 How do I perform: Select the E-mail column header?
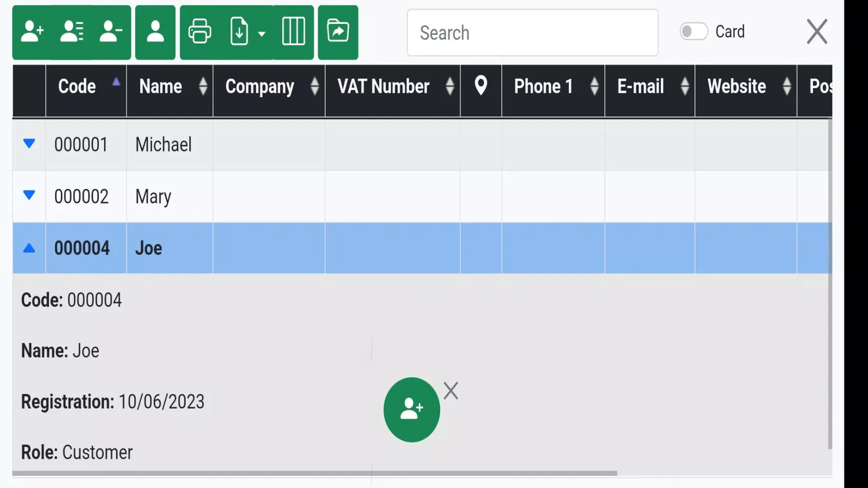640,86
